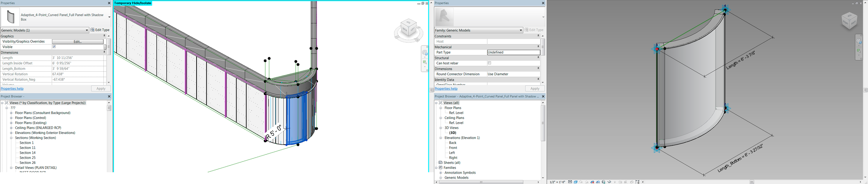Screen dimensions: 868x184
Task: Click the steering wheel icon in left view navigation bar
Action: [425, 53]
